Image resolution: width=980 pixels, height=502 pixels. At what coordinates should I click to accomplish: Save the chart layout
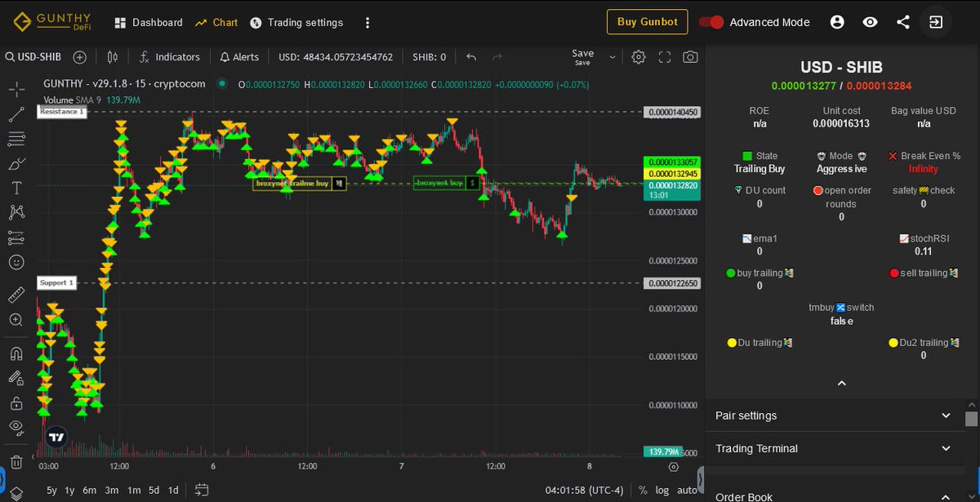point(582,57)
